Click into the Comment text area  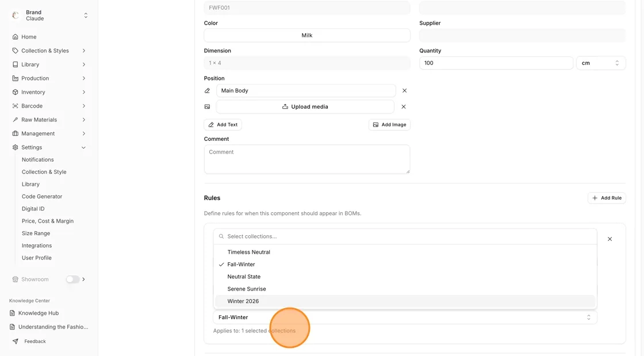point(307,159)
